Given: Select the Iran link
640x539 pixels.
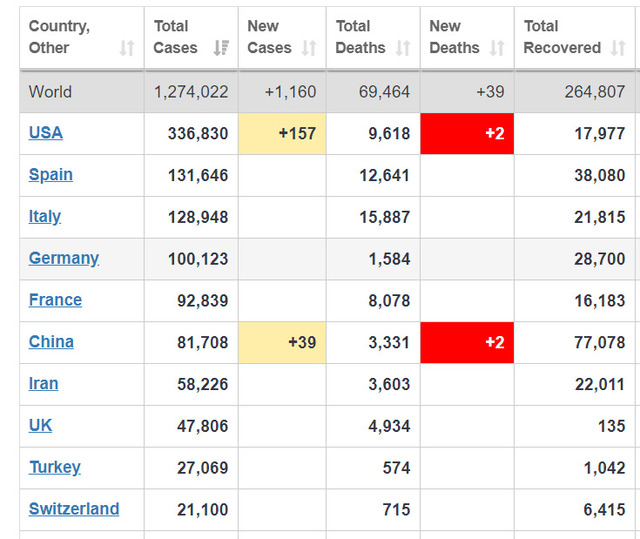Looking at the screenshot, I should click(44, 384).
